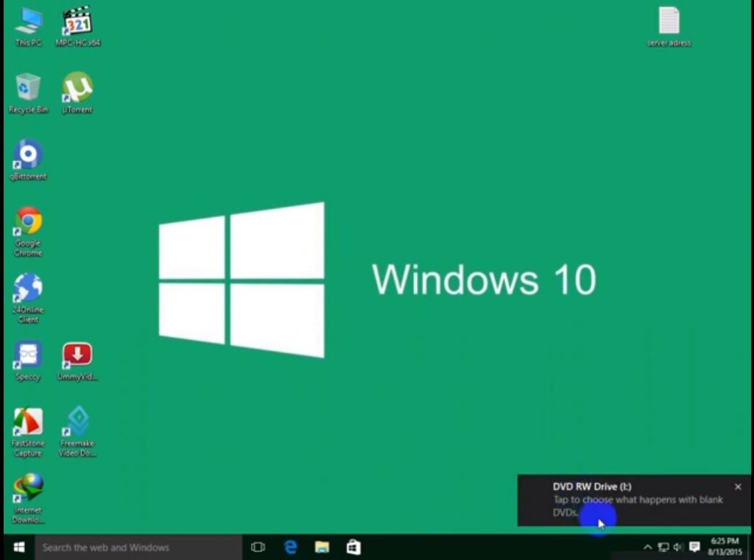Click Tap to choose what happens text
Screen dimensions: 754x560
638,506
